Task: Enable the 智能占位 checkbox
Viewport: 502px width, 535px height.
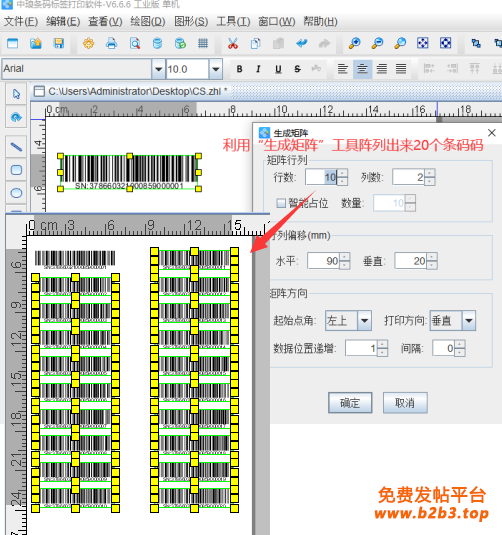Action: [x=281, y=203]
